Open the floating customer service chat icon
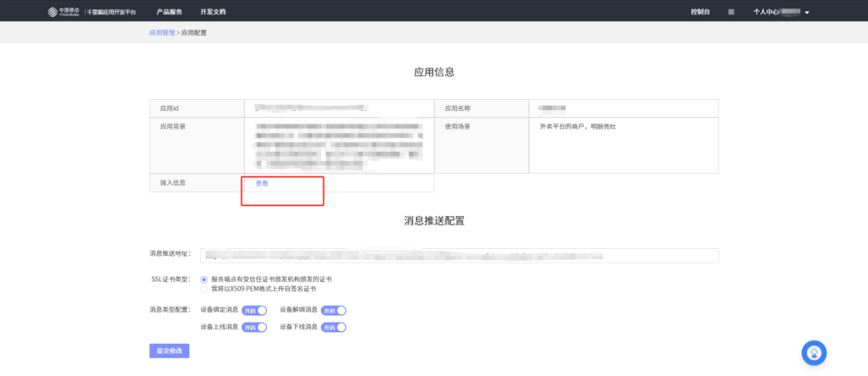Image resolution: width=868 pixels, height=376 pixels. coord(814,353)
